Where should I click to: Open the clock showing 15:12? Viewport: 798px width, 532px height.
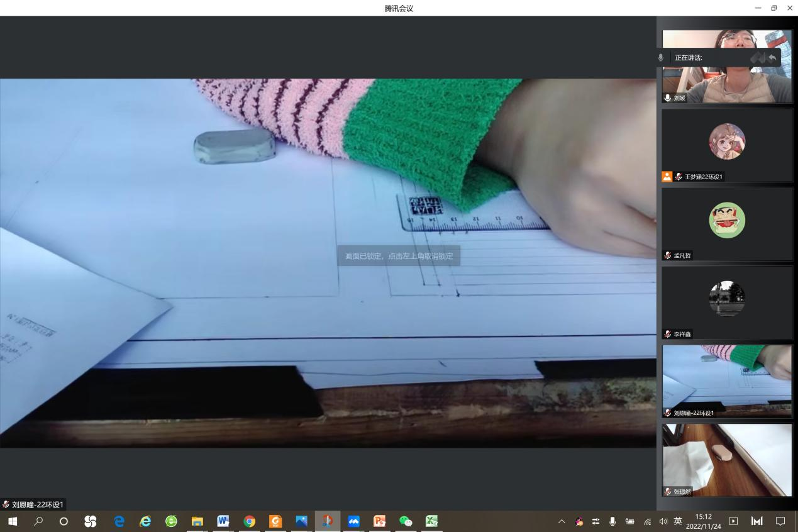click(x=703, y=521)
